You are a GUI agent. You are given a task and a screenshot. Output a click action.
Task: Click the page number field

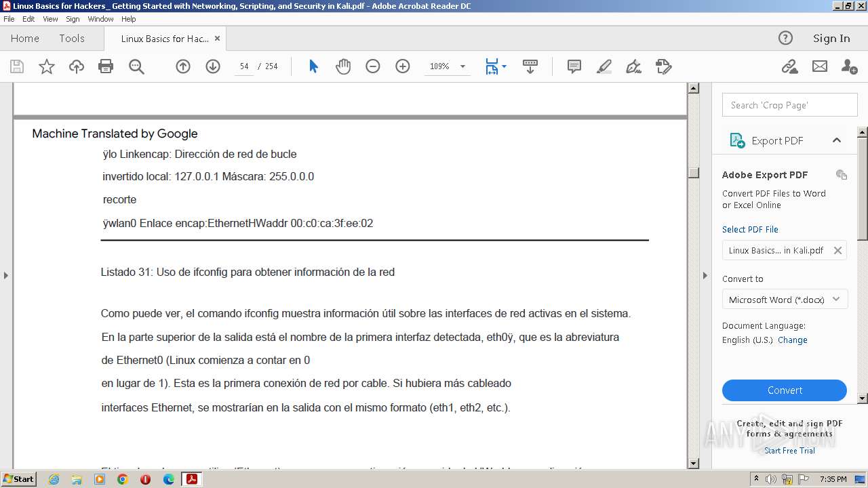pyautogui.click(x=244, y=66)
